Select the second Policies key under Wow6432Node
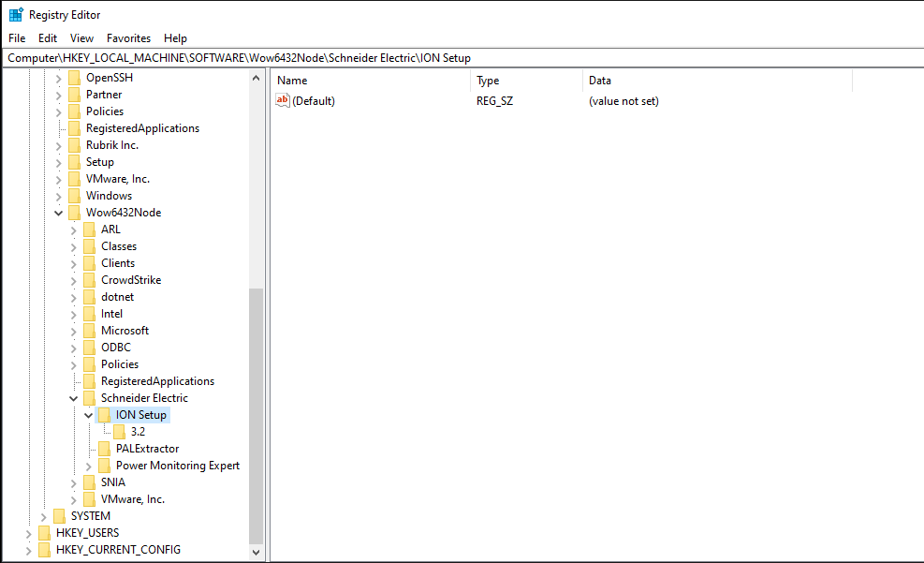Viewport: 924px width, 563px height. click(120, 364)
